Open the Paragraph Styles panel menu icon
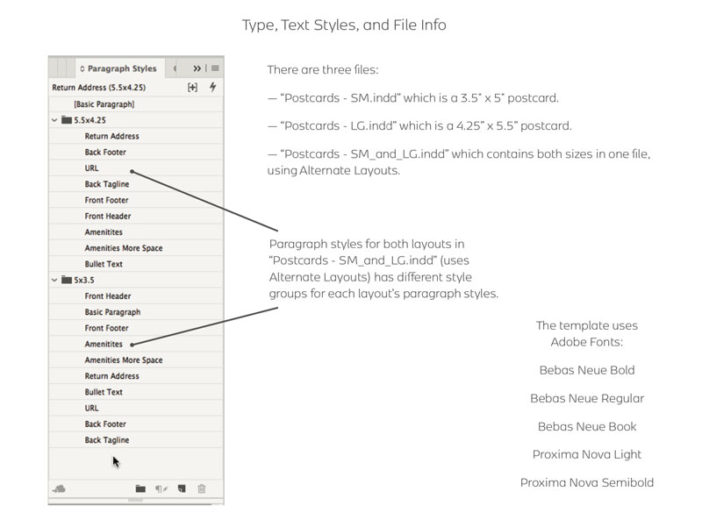The width and height of the screenshot is (702, 520). coord(215,68)
